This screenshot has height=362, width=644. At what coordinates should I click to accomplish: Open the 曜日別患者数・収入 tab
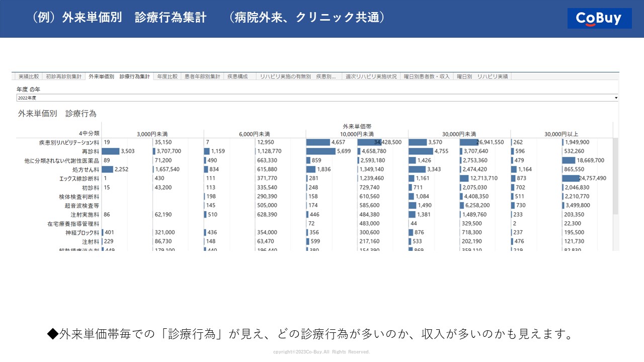point(427,76)
